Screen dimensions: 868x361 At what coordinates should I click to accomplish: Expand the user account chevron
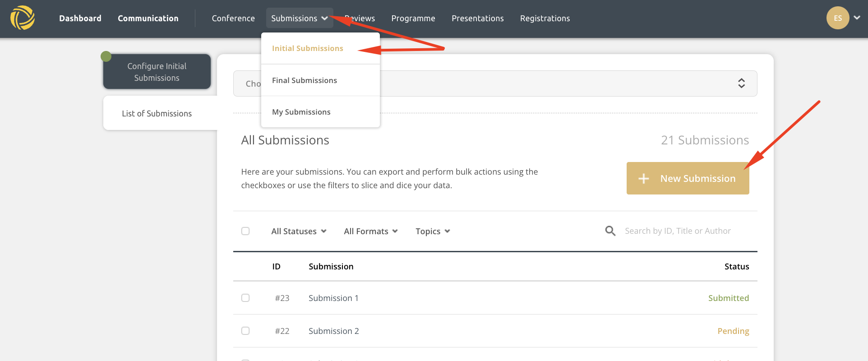pos(857,18)
